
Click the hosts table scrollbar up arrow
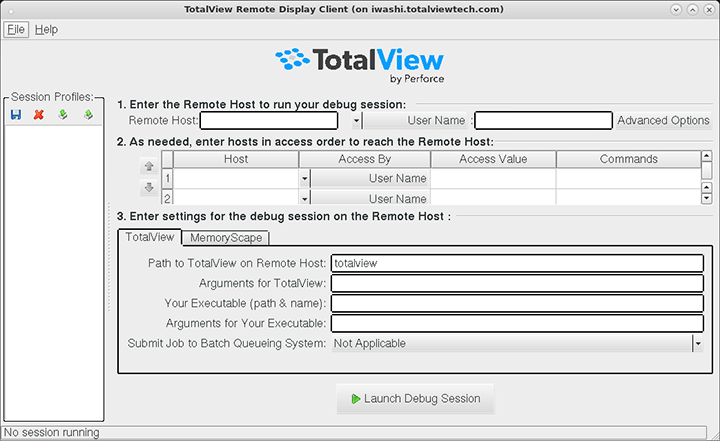pos(706,157)
